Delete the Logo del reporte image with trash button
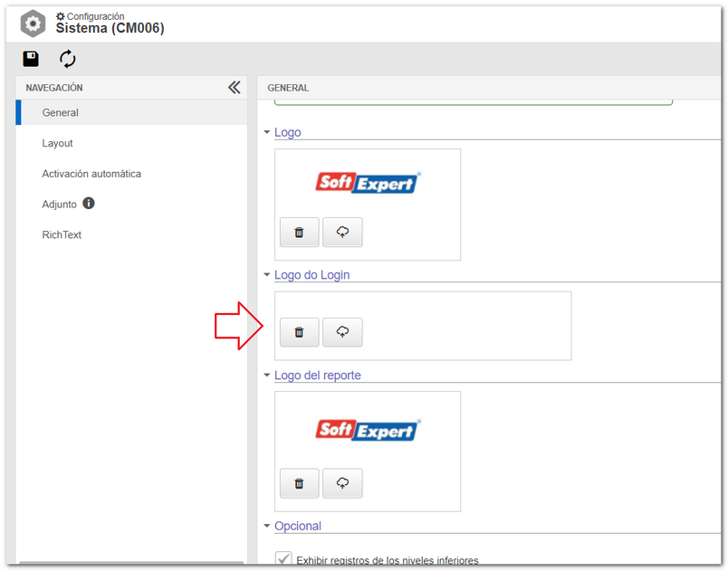Image resolution: width=728 pixels, height=571 pixels. pos(300,483)
